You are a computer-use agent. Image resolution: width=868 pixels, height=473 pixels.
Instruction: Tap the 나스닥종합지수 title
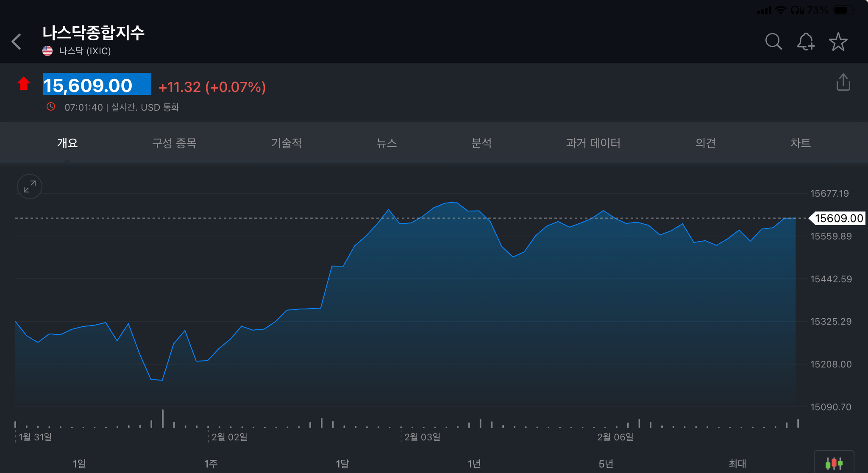[x=93, y=33]
